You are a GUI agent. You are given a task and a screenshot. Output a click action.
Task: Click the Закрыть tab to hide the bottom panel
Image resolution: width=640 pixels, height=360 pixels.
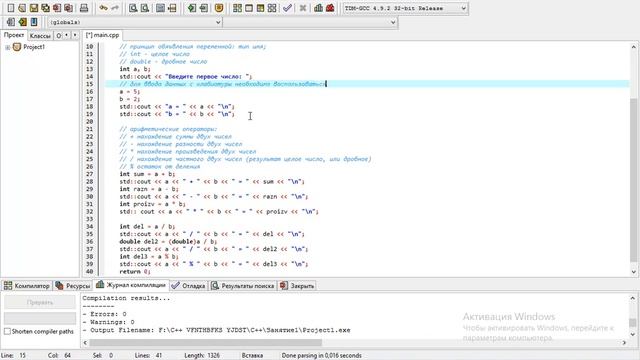point(297,286)
